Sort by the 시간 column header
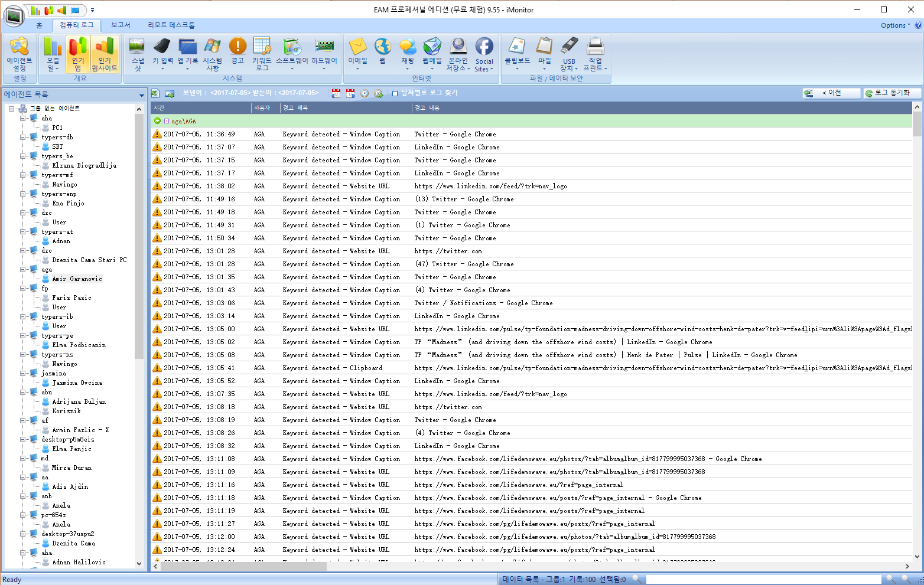The image size is (924, 585). [x=201, y=108]
